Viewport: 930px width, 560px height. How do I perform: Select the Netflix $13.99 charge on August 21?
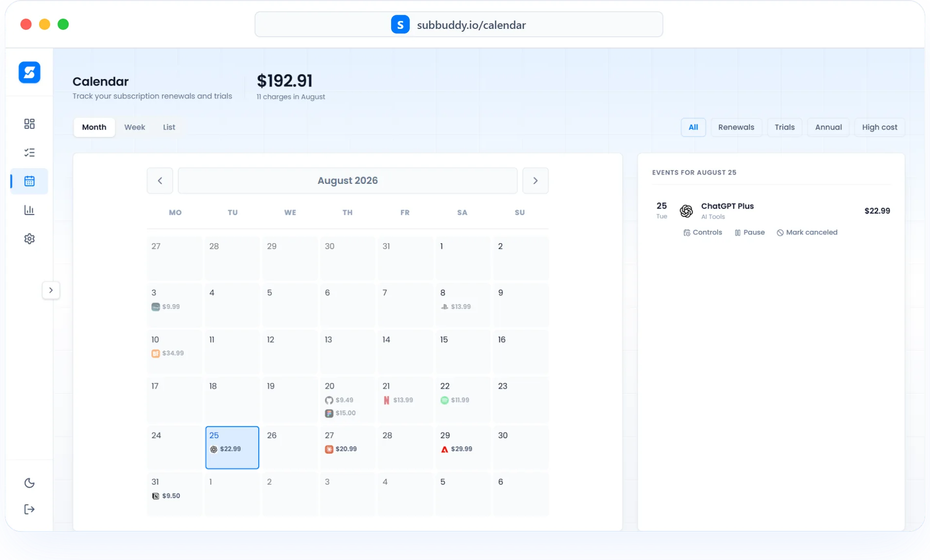(398, 400)
